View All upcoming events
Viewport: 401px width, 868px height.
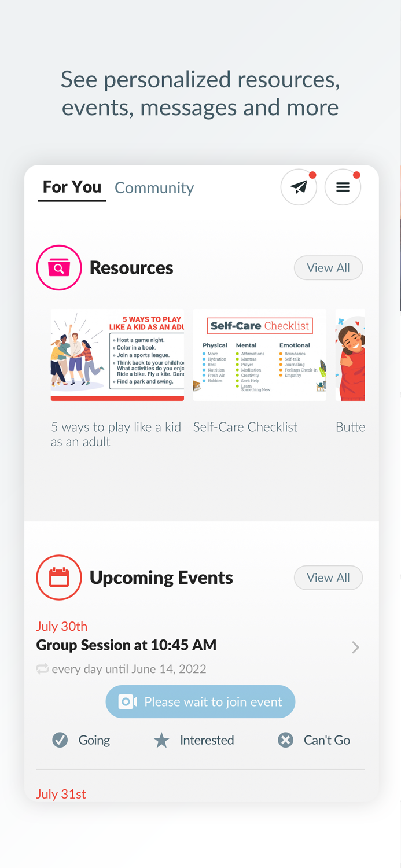pyautogui.click(x=328, y=578)
